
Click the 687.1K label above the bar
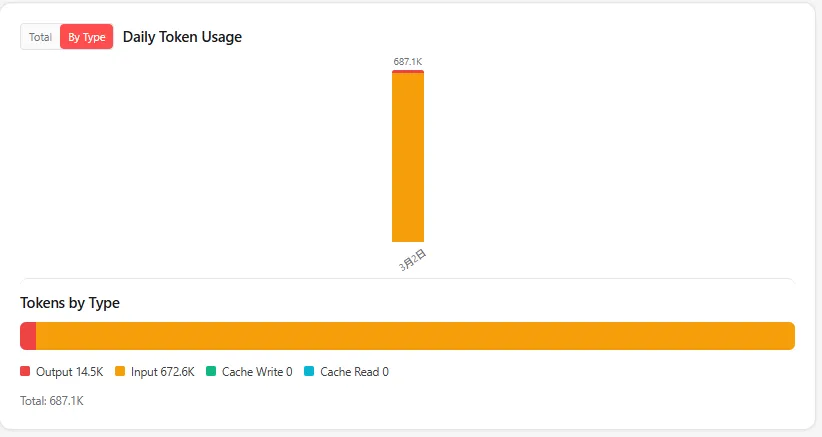[x=408, y=62]
